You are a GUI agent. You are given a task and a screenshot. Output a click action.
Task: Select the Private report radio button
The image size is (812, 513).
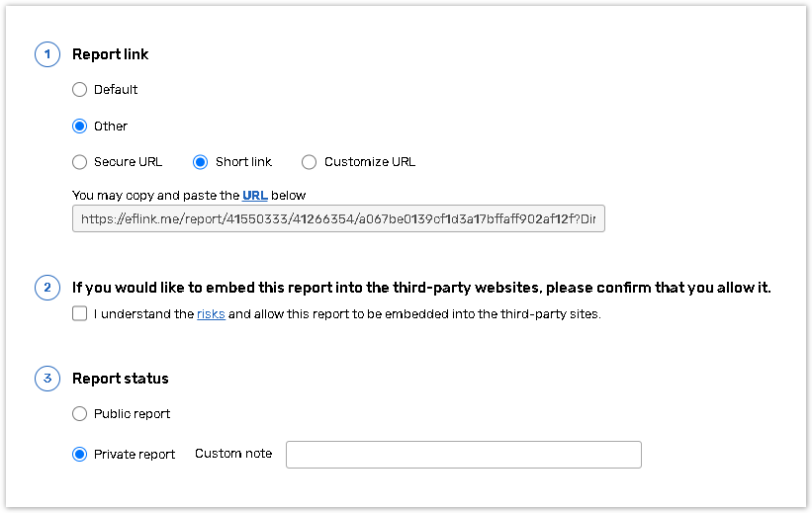point(80,455)
